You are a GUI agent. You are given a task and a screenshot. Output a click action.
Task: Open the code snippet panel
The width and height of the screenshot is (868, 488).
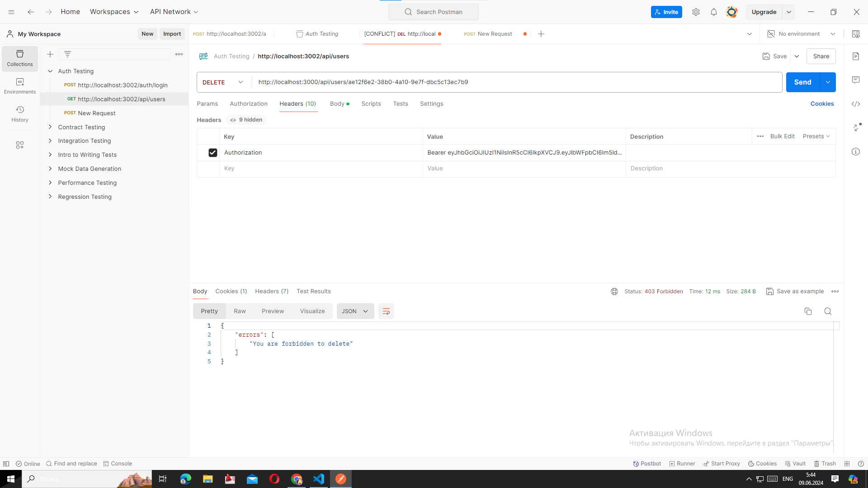click(856, 104)
